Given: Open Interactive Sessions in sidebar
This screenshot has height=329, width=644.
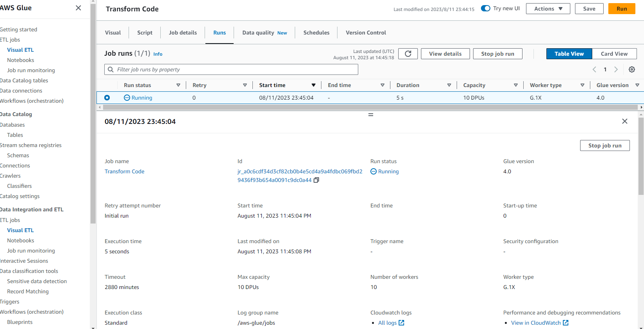Looking at the screenshot, I should click(24, 261).
